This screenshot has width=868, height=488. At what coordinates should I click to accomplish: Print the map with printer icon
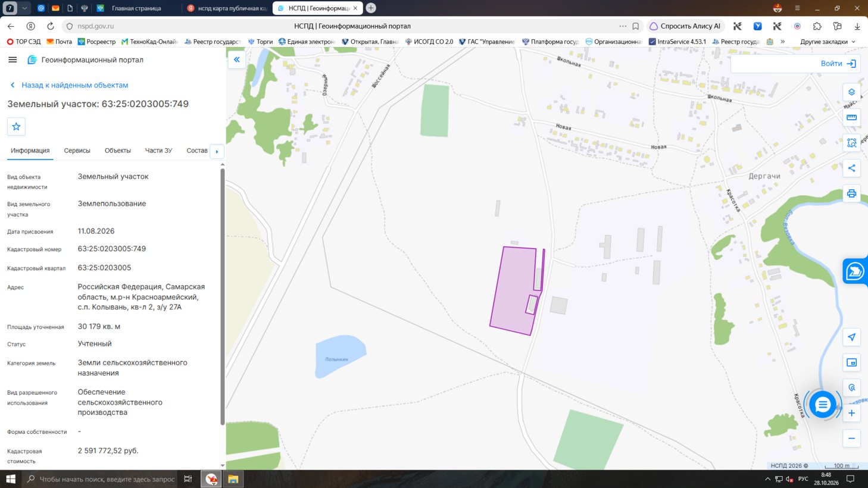click(x=851, y=193)
